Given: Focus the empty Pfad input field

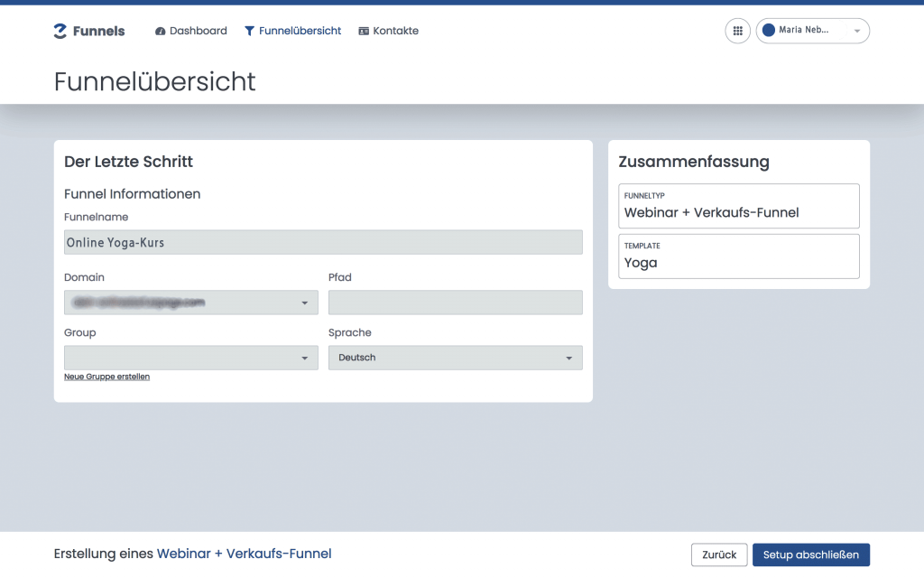Looking at the screenshot, I should [455, 303].
